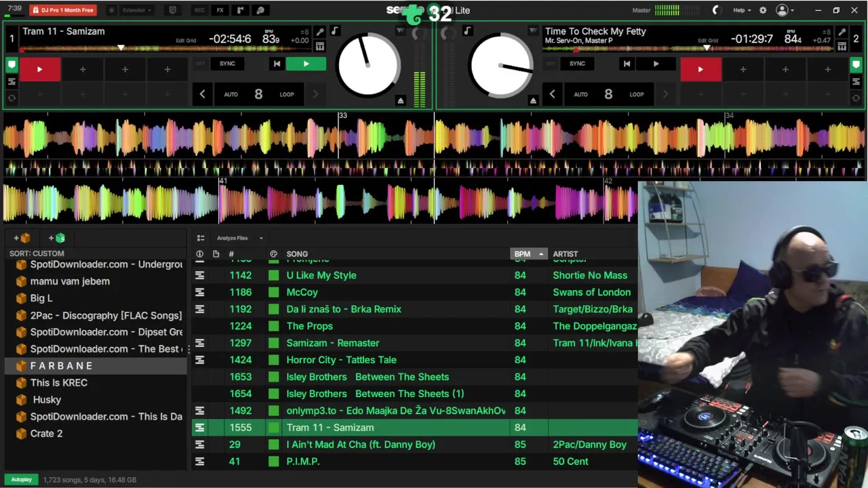The height and width of the screenshot is (488, 868).
Task: Toggle Autoplay at bottom left
Action: pos(21,480)
